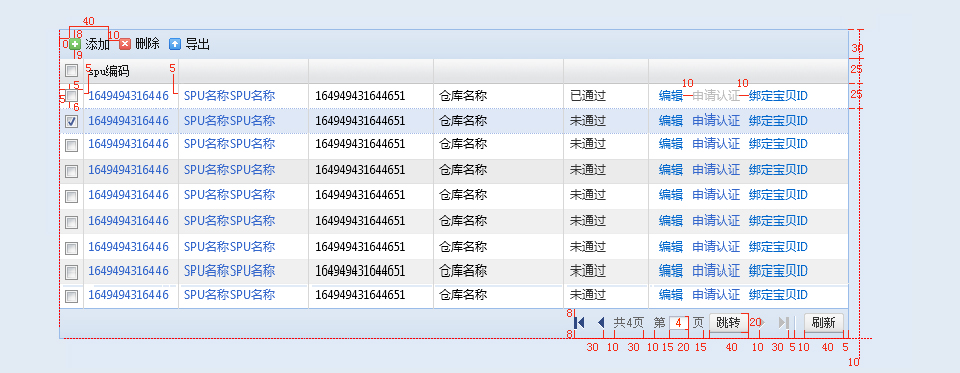Viewport: 960px width, 373px height.
Task: Click the 共4页 pagination text
Action: [x=629, y=323]
